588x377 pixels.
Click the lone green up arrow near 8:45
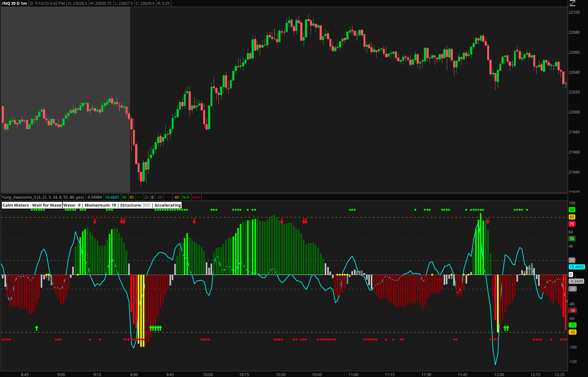[x=37, y=328]
